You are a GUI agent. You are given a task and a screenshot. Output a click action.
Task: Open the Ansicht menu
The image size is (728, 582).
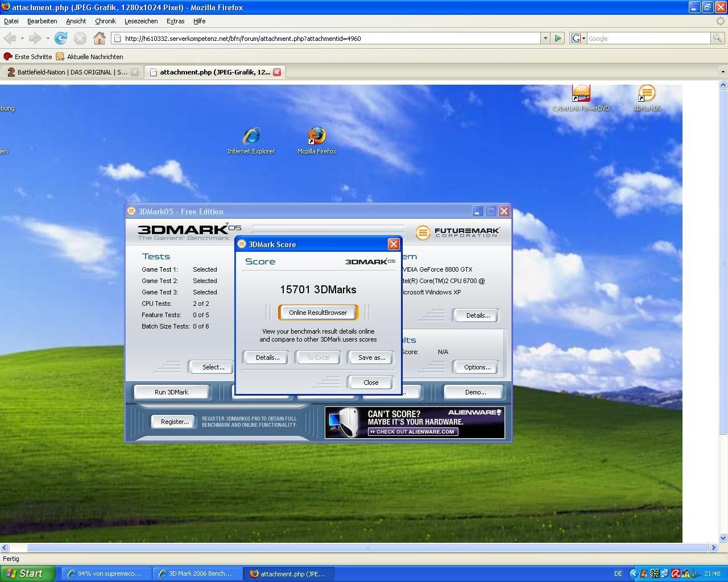[76, 21]
